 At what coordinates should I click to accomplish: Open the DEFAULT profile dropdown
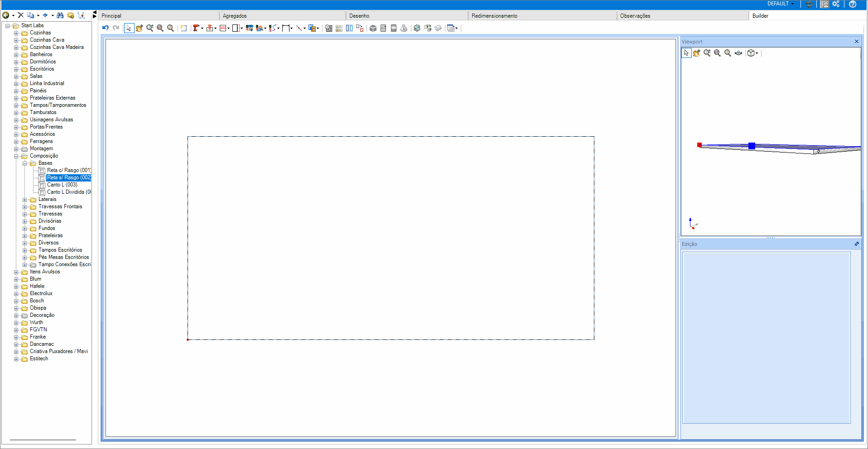coord(781,4)
